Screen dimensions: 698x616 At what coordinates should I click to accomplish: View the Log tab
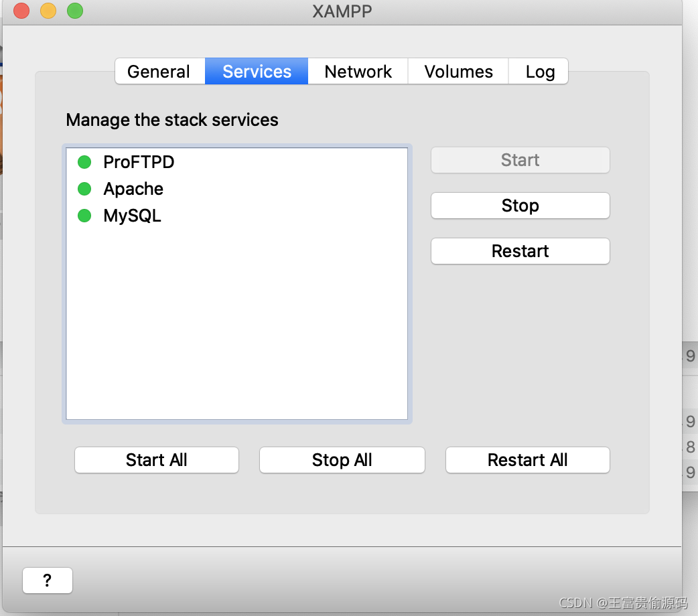[538, 71]
